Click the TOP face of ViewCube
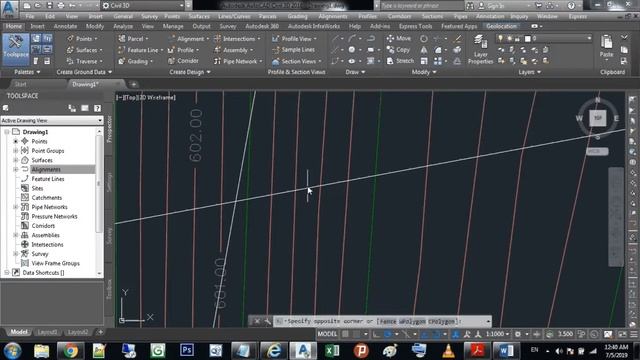Image resolution: width=640 pixels, height=360 pixels. (x=598, y=118)
